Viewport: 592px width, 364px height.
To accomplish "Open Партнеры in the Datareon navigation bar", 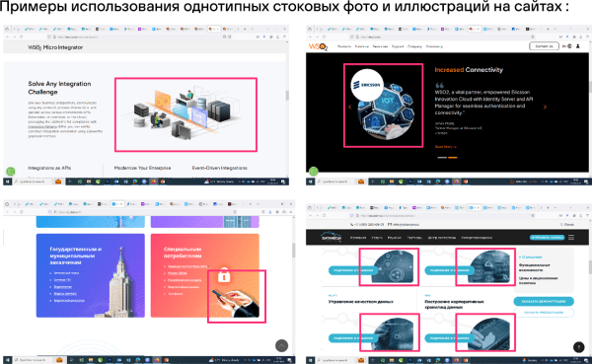I will [x=414, y=238].
